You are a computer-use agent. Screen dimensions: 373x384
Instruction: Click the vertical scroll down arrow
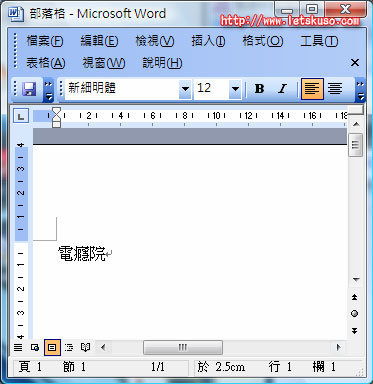pyautogui.click(x=356, y=279)
